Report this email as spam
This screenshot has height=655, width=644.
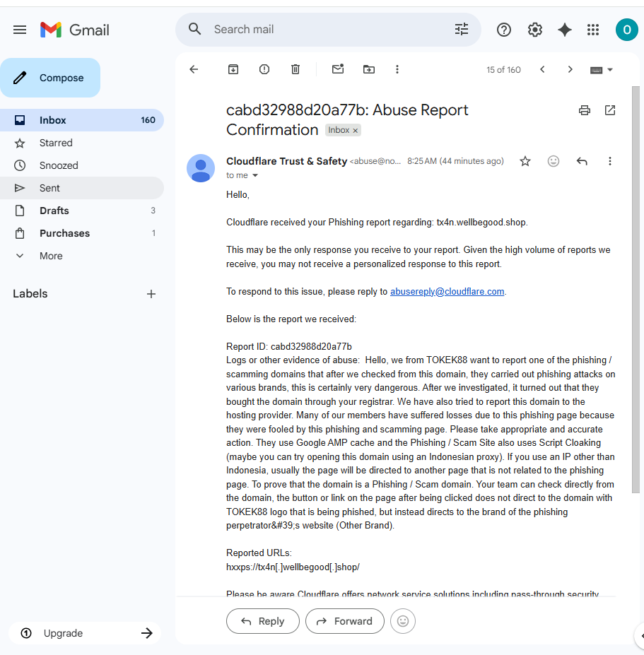264,69
